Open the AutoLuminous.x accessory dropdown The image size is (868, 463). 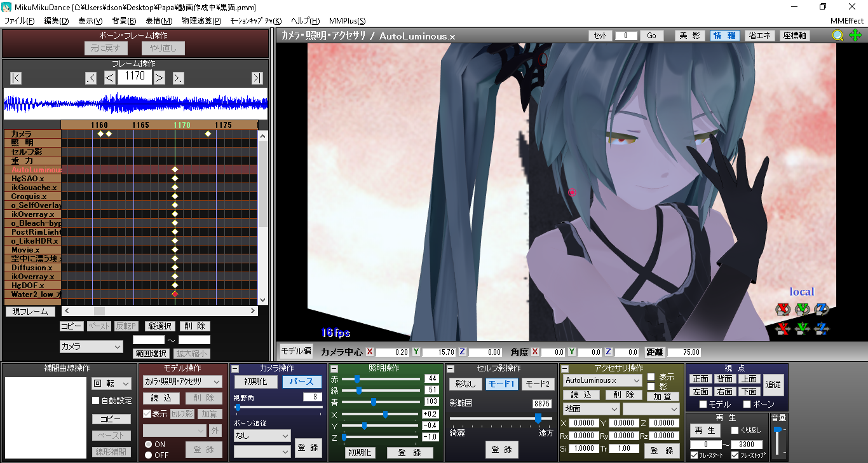(602, 380)
